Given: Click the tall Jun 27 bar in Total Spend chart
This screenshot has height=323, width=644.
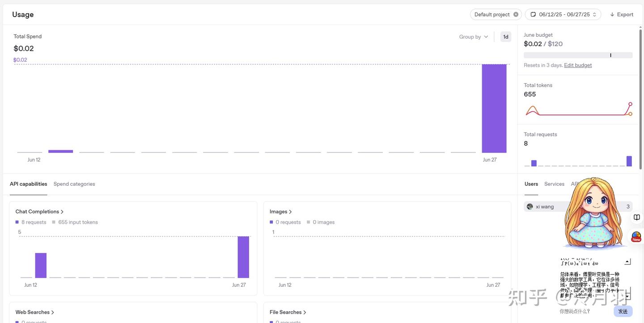Looking at the screenshot, I should [x=494, y=109].
